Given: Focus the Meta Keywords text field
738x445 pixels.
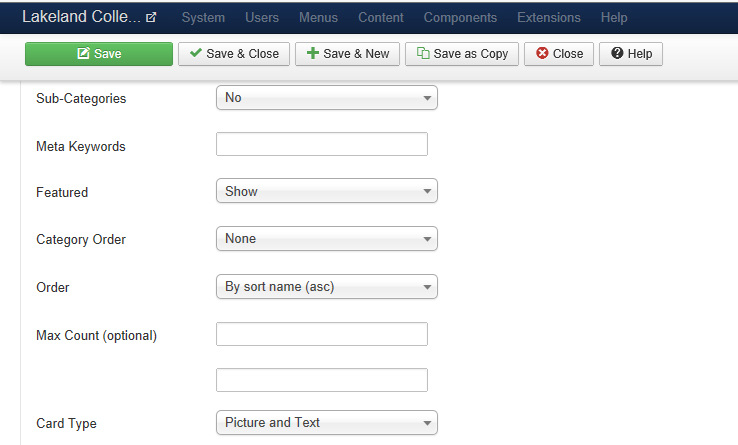Looking at the screenshot, I should 322,145.
